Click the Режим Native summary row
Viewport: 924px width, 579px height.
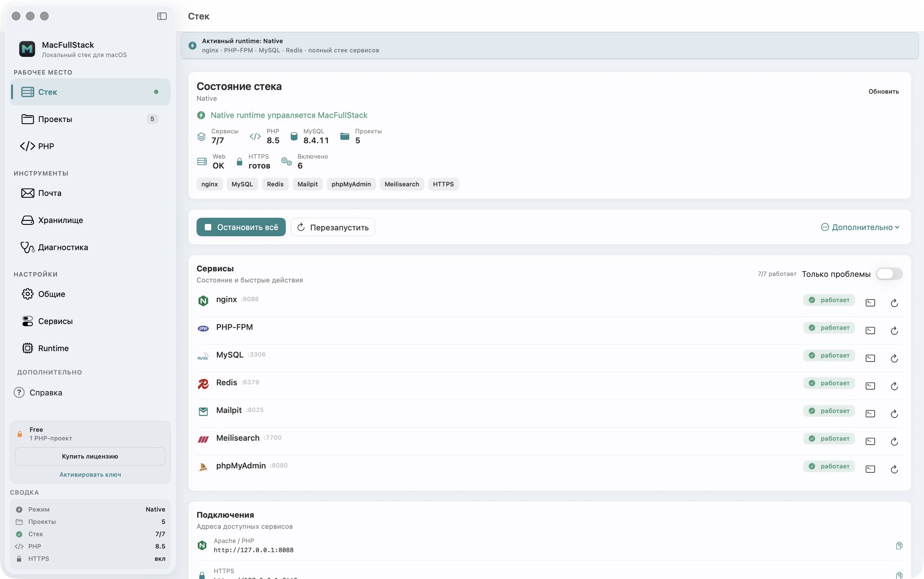(90, 509)
